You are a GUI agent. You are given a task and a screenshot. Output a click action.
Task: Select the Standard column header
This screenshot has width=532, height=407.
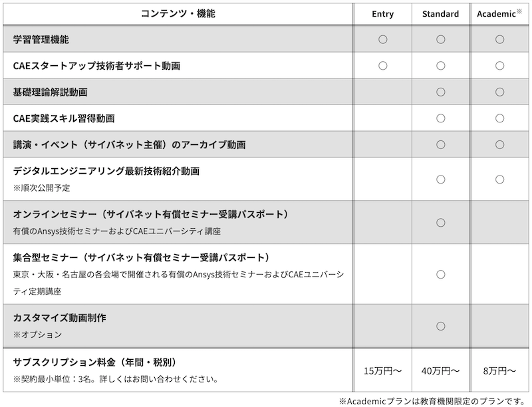440,14
